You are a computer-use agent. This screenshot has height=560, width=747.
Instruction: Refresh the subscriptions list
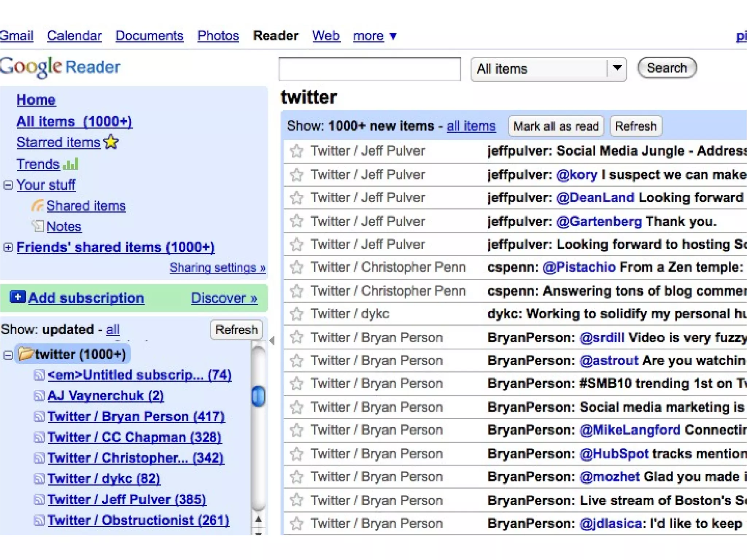tap(236, 330)
